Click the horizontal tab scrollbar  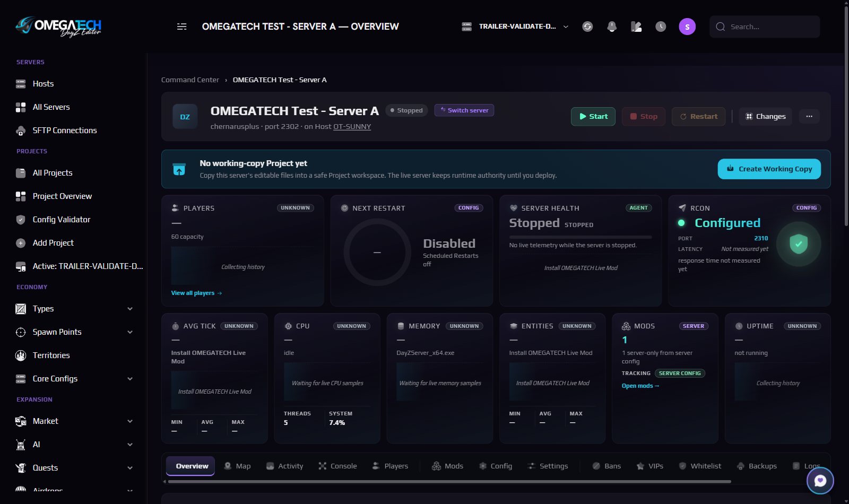(x=449, y=482)
